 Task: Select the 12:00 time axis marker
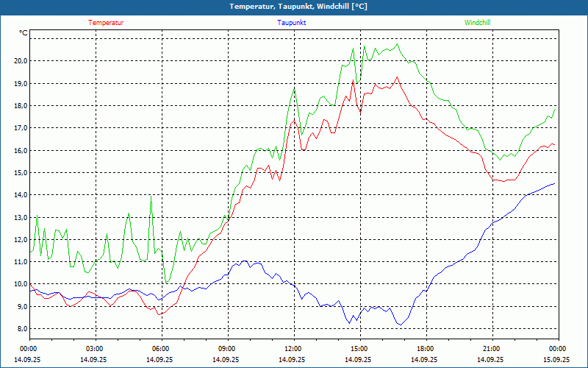[293, 349]
